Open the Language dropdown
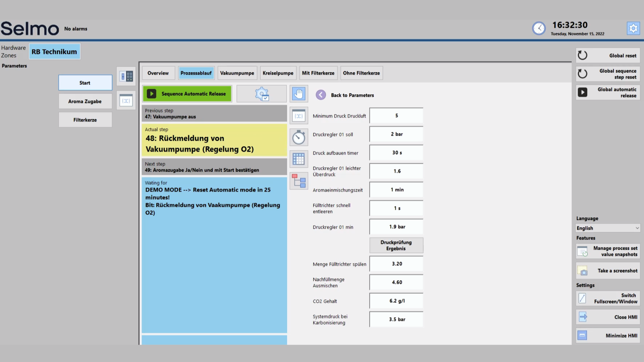Viewport: 644px width, 362px height. click(x=608, y=228)
